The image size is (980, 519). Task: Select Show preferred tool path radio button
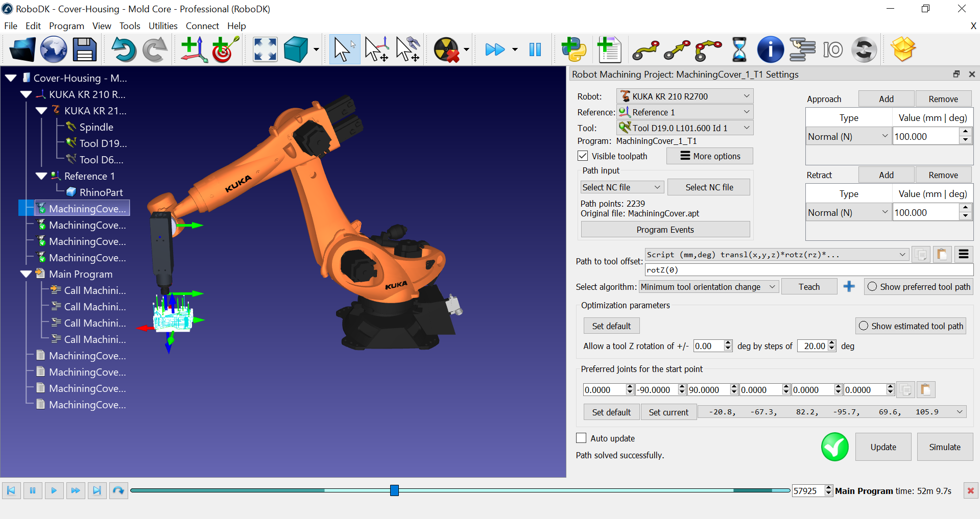[x=872, y=286]
